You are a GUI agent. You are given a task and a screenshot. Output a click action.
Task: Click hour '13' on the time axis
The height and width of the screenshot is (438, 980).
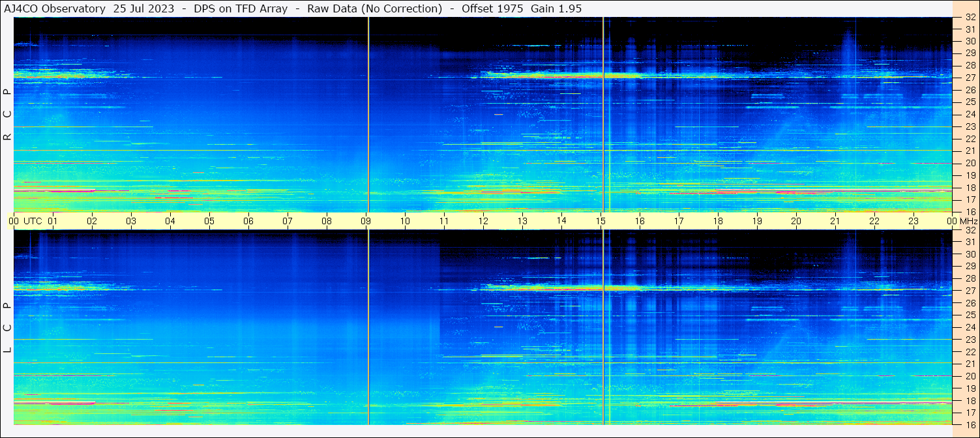[522, 221]
